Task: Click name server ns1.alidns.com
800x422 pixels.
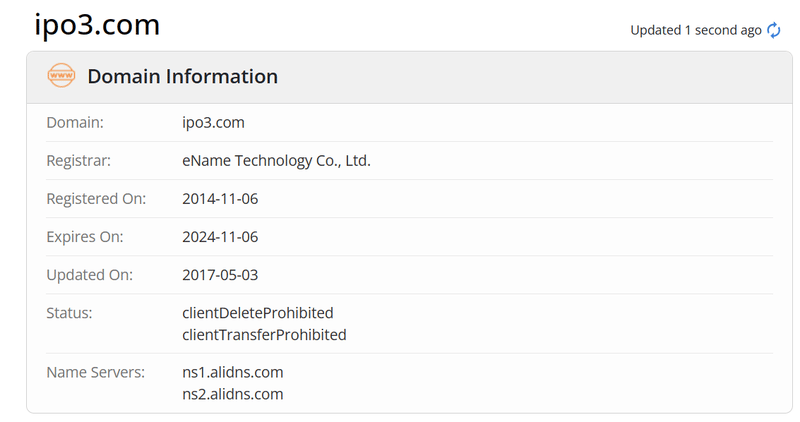Action: pos(233,373)
